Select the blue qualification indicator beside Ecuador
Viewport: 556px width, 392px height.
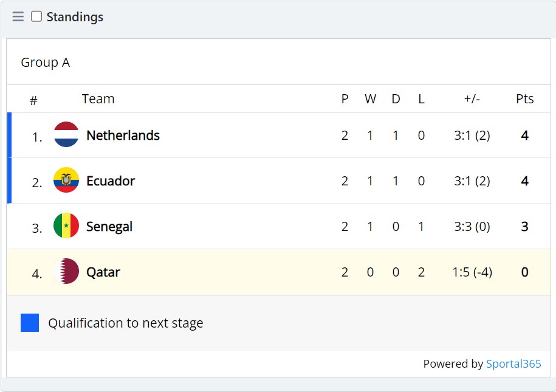(9, 181)
